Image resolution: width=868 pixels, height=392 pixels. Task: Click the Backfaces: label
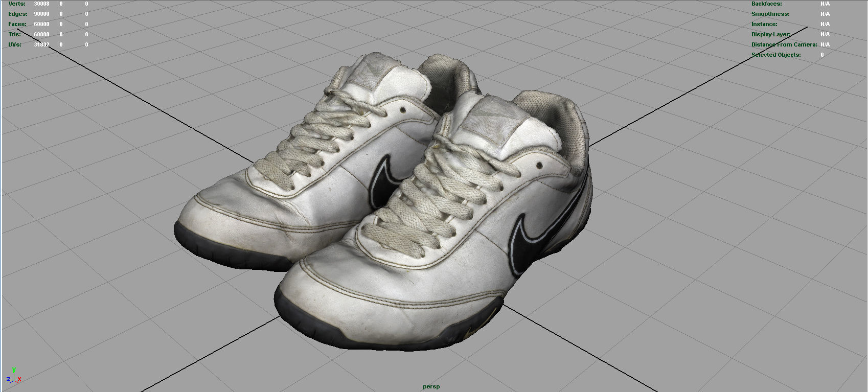[766, 4]
